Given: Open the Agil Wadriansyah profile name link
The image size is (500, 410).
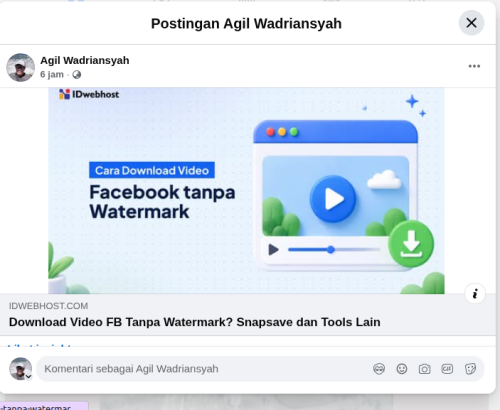Looking at the screenshot, I should pyautogui.click(x=85, y=60).
